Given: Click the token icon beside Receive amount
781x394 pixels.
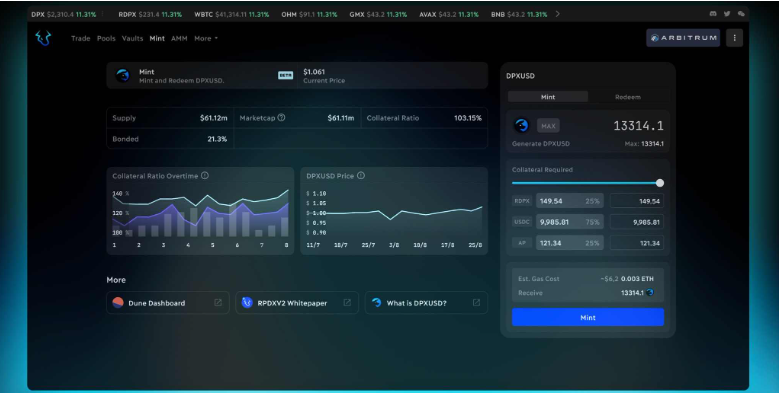Looking at the screenshot, I should coord(650,292).
